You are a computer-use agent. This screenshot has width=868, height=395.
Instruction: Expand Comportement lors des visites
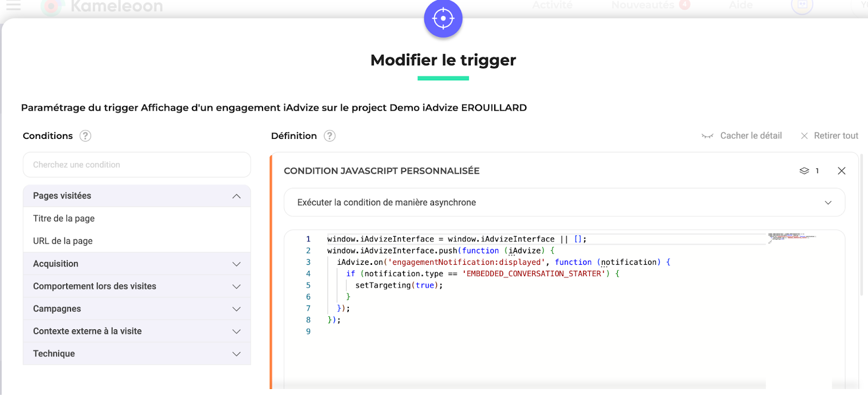pos(137,286)
